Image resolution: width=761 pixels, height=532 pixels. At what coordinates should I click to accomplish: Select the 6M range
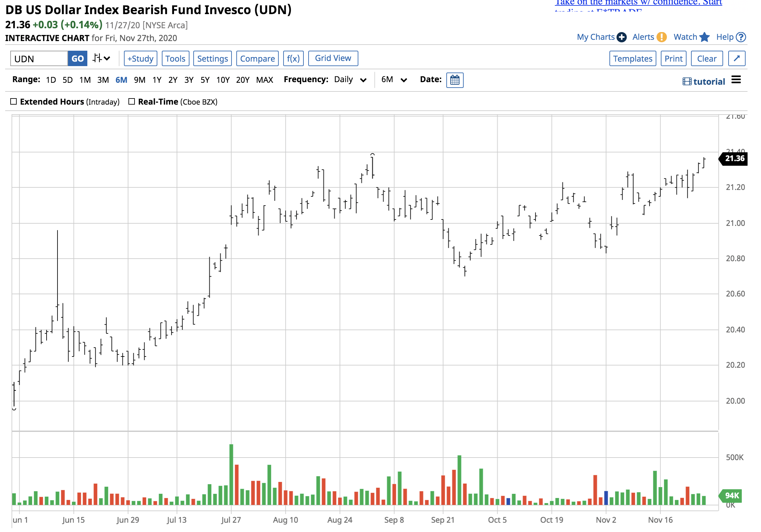121,80
